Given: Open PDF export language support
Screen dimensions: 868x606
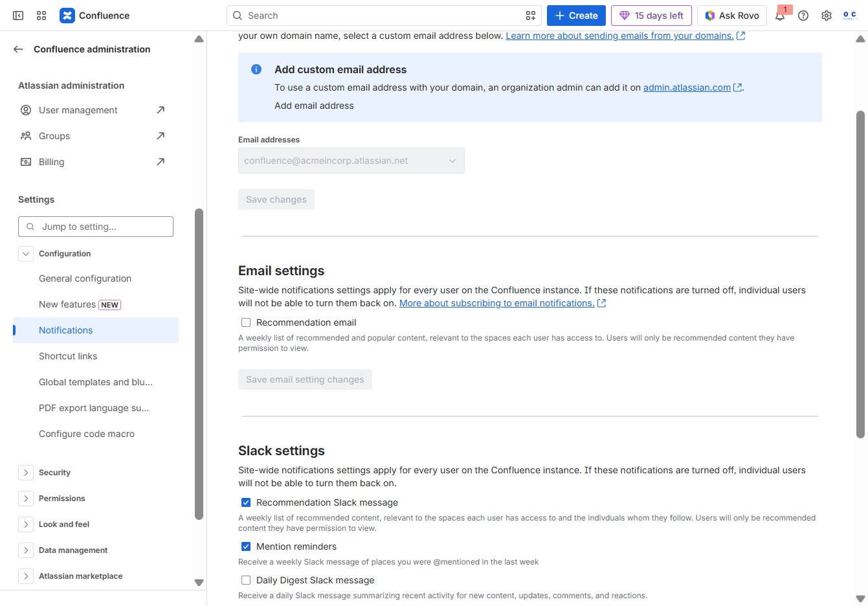Looking at the screenshot, I should coord(96,408).
